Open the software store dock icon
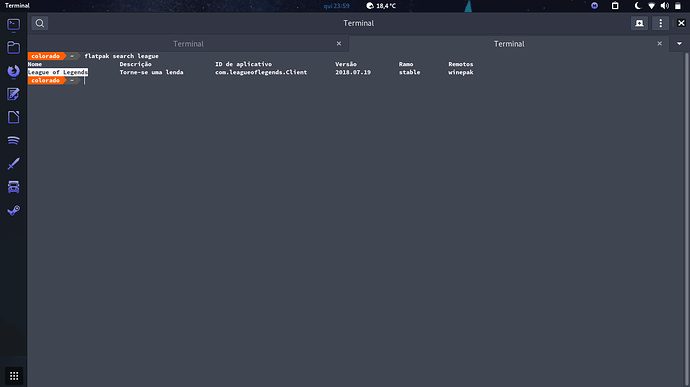Image resolution: width=690 pixels, height=387 pixels. (x=14, y=187)
